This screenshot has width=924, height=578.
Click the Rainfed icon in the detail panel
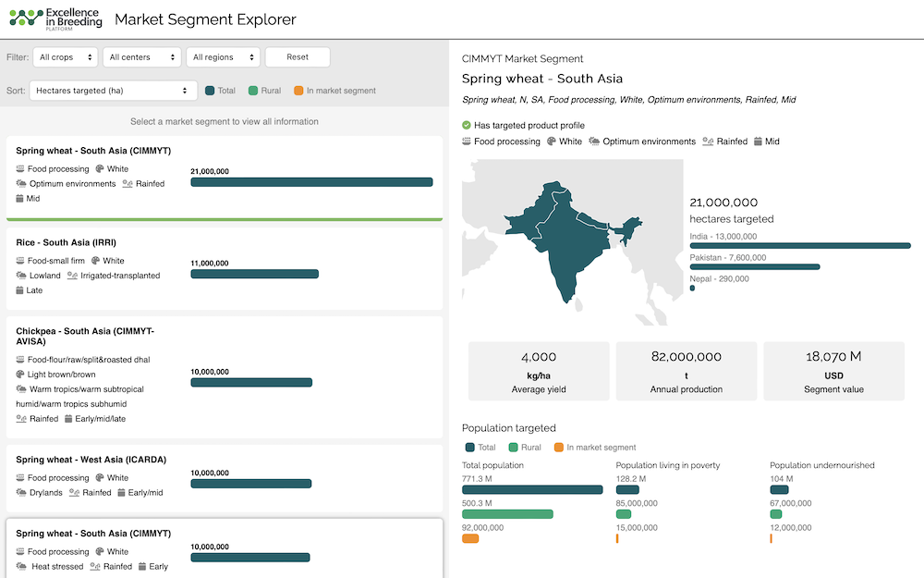pyautogui.click(x=708, y=141)
